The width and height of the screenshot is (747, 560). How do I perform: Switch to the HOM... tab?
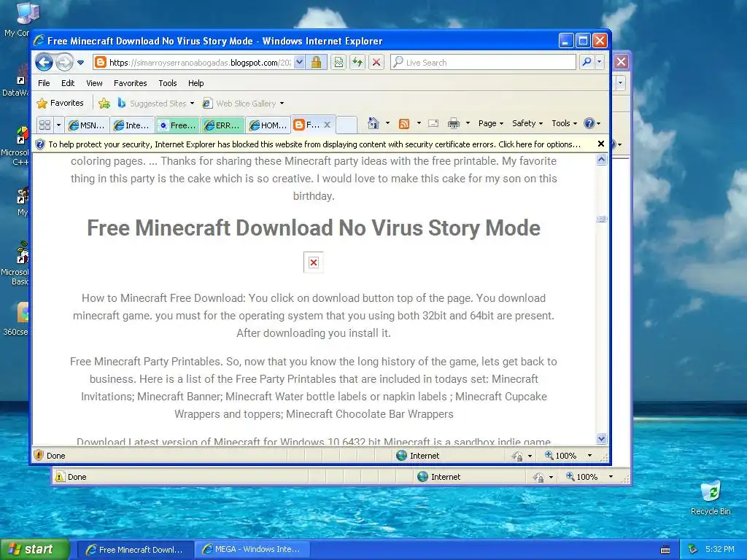point(268,125)
